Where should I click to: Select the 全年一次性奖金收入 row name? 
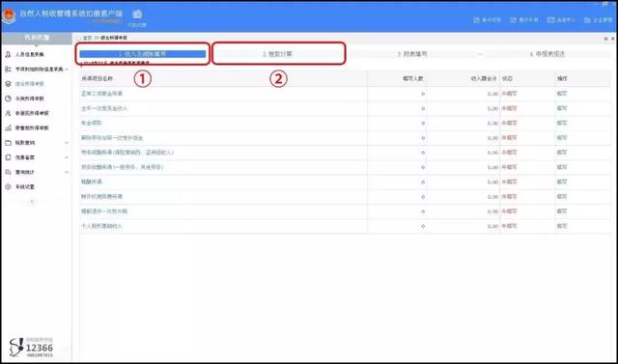(x=104, y=108)
